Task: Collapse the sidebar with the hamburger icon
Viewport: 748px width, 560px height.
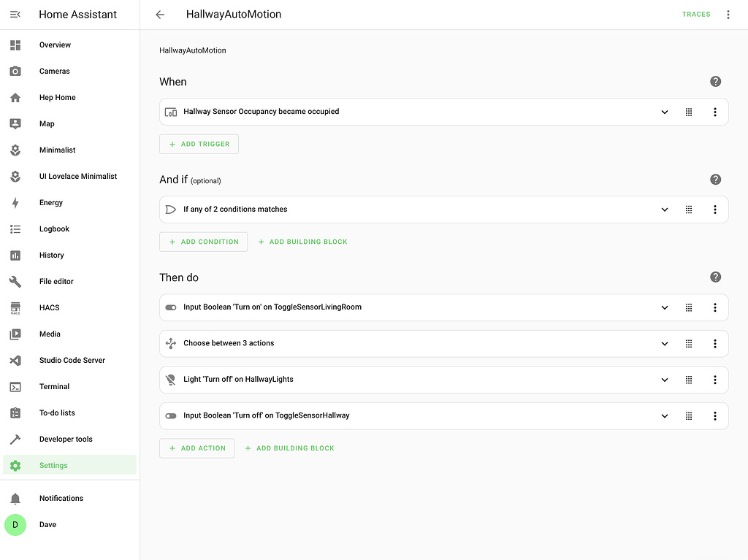Action: (x=15, y=15)
